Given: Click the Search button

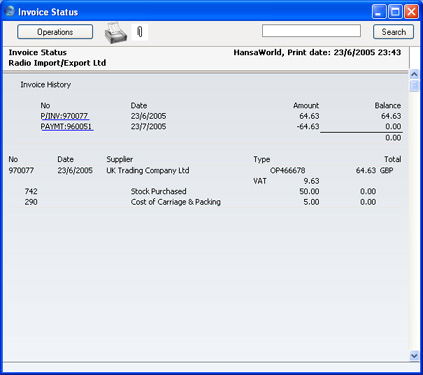Looking at the screenshot, I should pyautogui.click(x=393, y=32).
